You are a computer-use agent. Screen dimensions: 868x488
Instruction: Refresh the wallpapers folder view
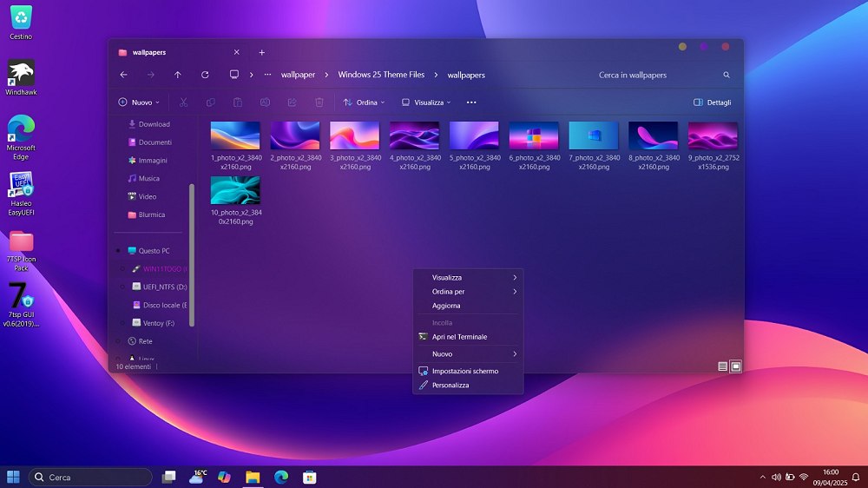click(x=205, y=75)
